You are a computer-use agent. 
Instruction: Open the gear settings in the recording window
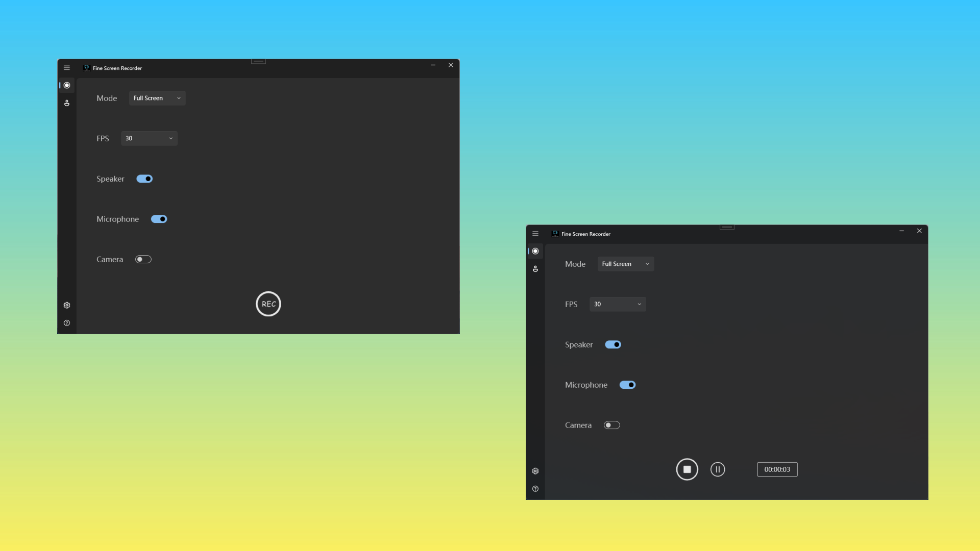[535, 470]
